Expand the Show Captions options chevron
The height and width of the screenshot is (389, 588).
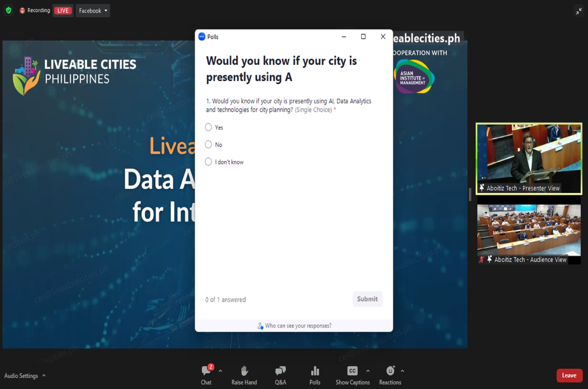tap(368, 371)
